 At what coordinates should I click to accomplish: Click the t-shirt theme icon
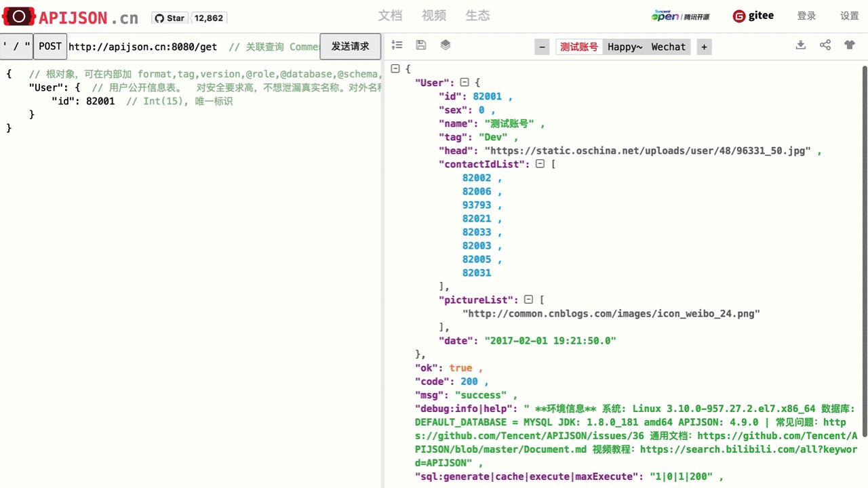point(849,44)
